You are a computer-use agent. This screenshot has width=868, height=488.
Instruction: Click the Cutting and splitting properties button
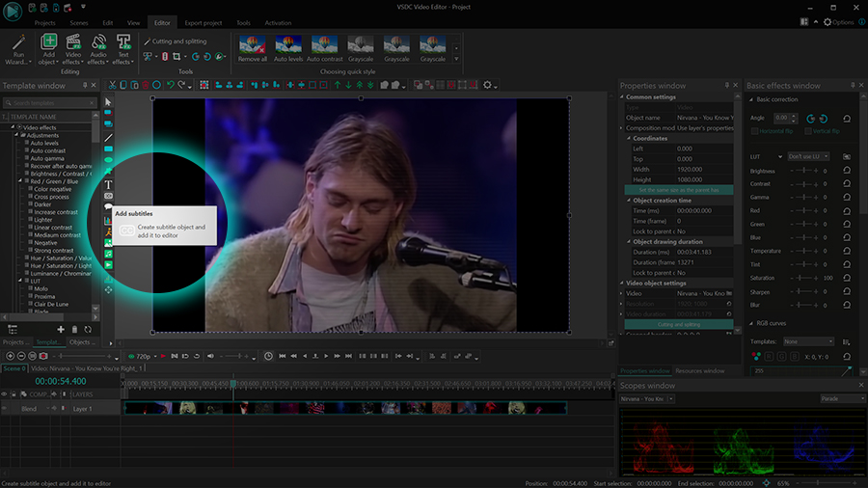679,324
